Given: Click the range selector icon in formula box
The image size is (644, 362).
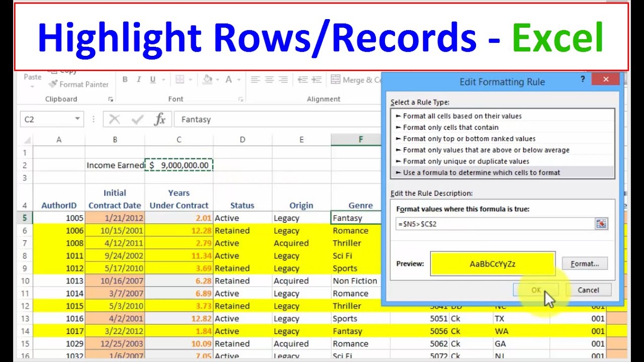Looking at the screenshot, I should [x=601, y=224].
